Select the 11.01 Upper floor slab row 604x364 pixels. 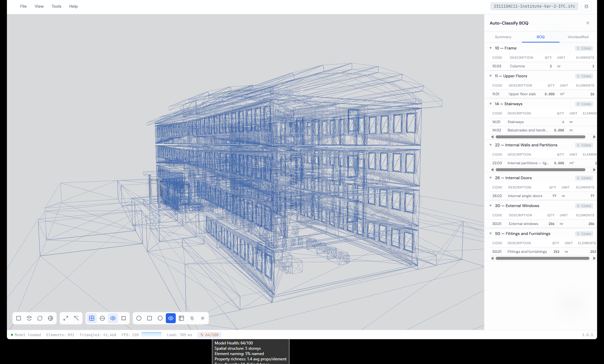coord(543,94)
